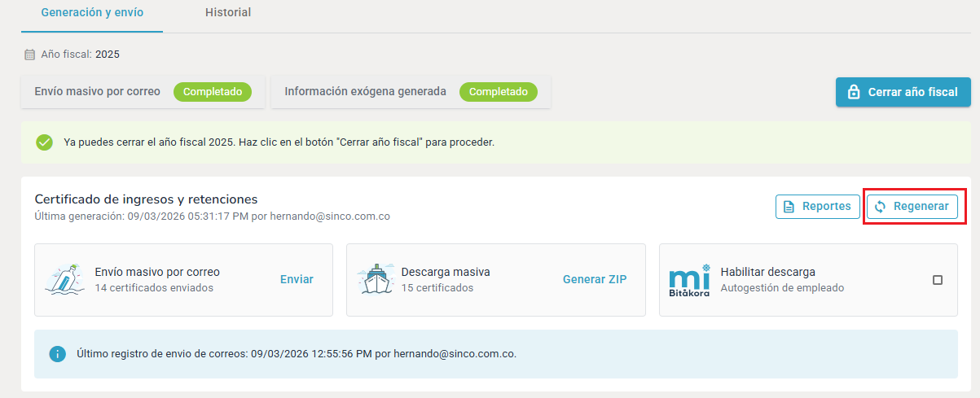Click the Certificado de ingresos y retenciones heading
Viewport: 980px width, 398px height.
coord(146,199)
